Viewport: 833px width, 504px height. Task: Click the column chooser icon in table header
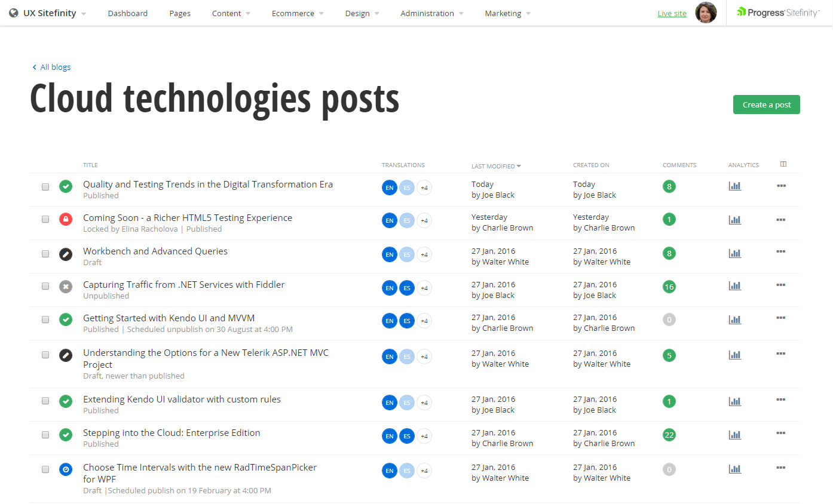point(783,164)
